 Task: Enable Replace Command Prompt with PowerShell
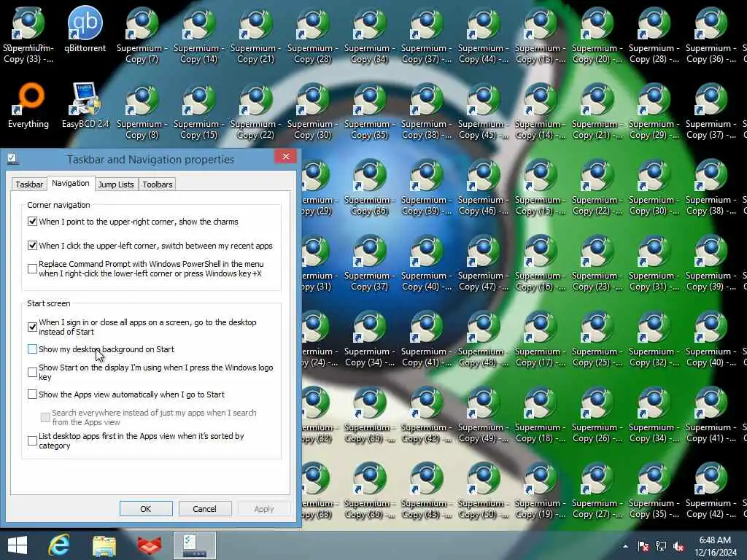pyautogui.click(x=32, y=268)
